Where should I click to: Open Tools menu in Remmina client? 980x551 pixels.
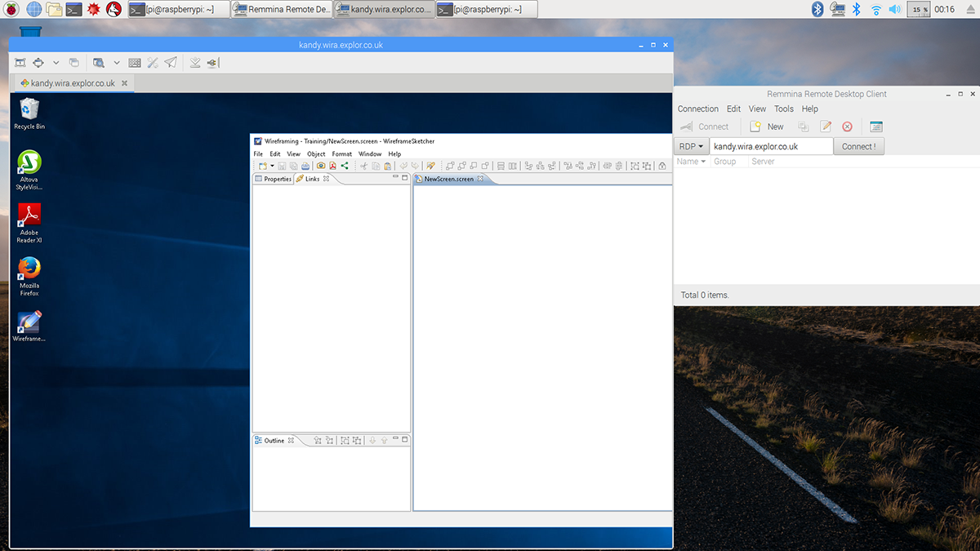[784, 109]
